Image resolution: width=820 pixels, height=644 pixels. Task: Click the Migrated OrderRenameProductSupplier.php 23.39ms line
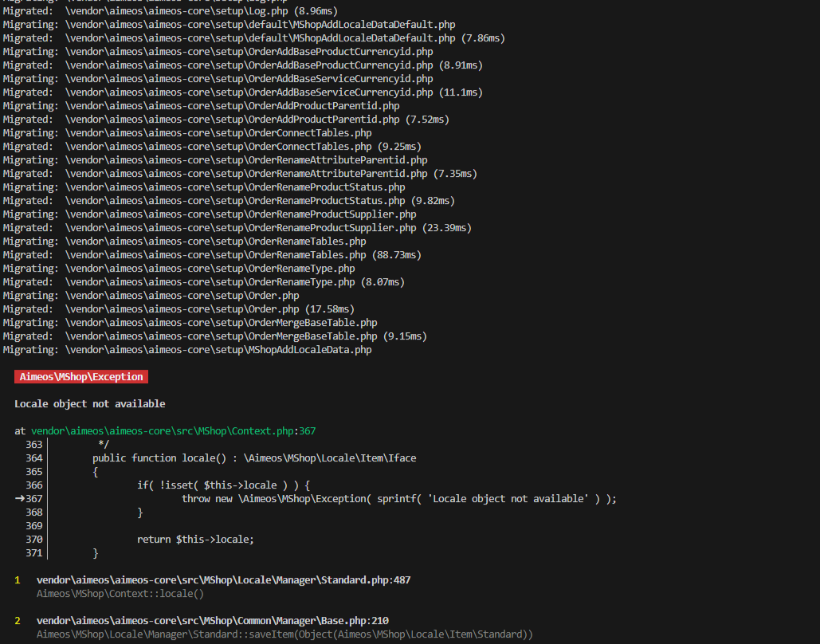(237, 228)
